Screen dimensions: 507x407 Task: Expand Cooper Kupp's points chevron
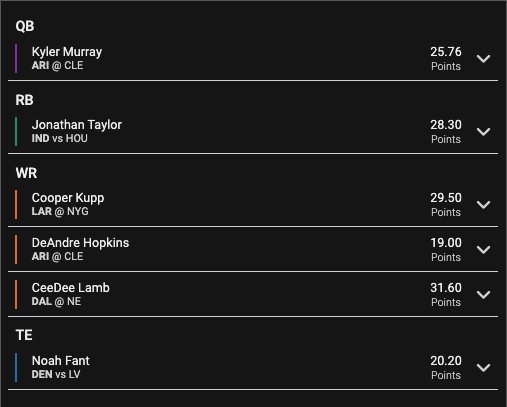click(483, 205)
